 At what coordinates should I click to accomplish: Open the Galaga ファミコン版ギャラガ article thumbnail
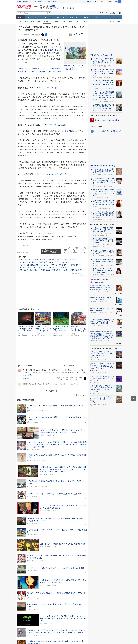pos(28,620)
